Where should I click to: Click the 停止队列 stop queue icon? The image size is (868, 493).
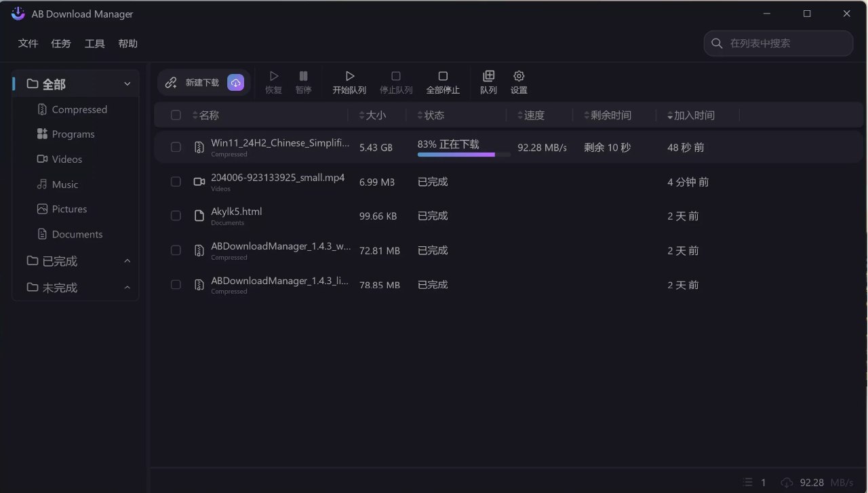pyautogui.click(x=396, y=76)
